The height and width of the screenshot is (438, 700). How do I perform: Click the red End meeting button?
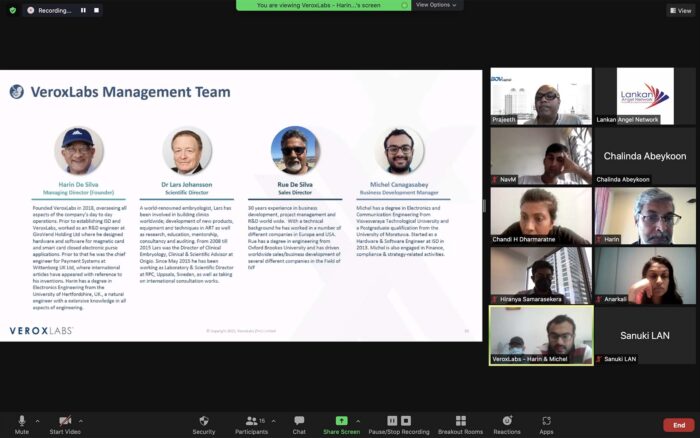679,425
